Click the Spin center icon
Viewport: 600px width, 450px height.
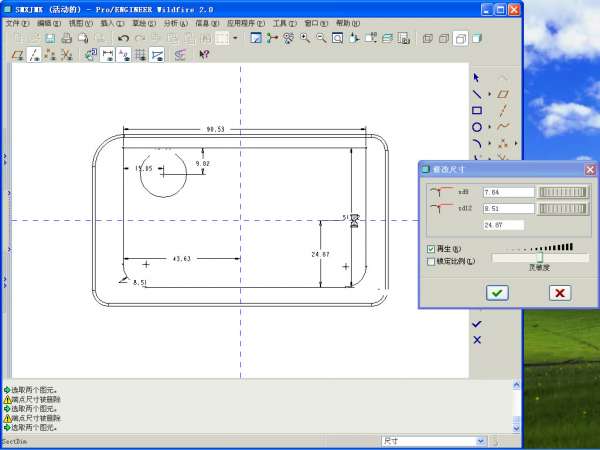272,38
